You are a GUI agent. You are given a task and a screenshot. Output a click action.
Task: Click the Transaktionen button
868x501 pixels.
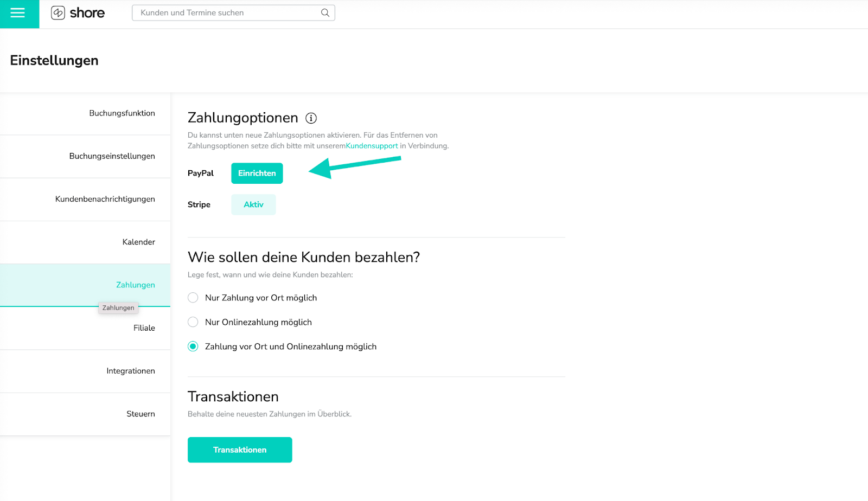(240, 450)
